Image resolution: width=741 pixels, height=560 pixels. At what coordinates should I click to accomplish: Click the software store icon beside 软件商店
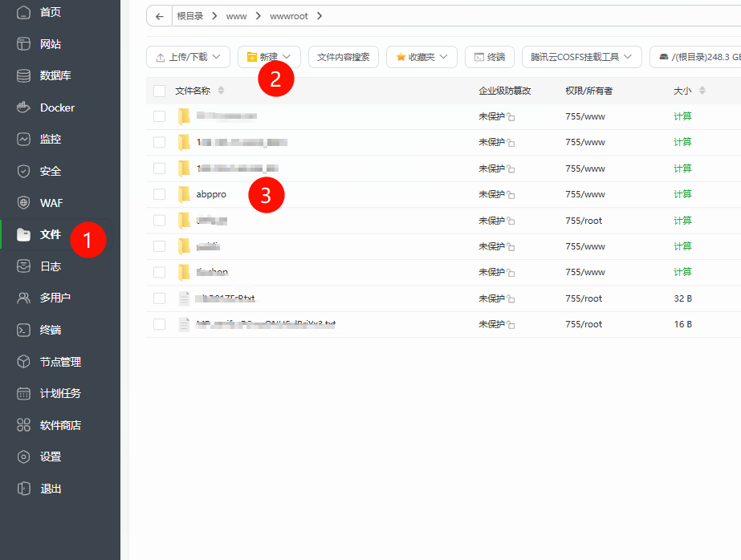click(23, 425)
